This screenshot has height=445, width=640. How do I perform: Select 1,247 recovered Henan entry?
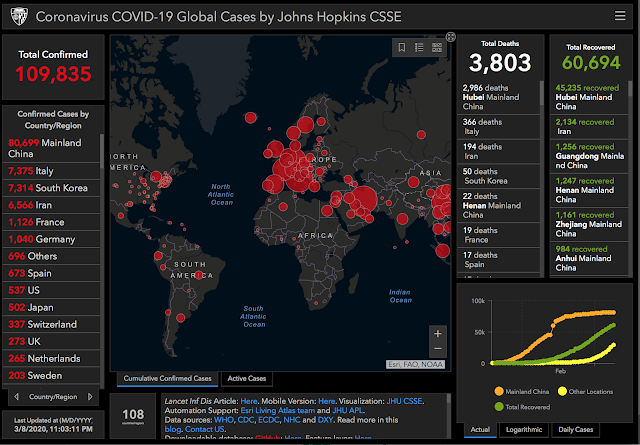589,190
